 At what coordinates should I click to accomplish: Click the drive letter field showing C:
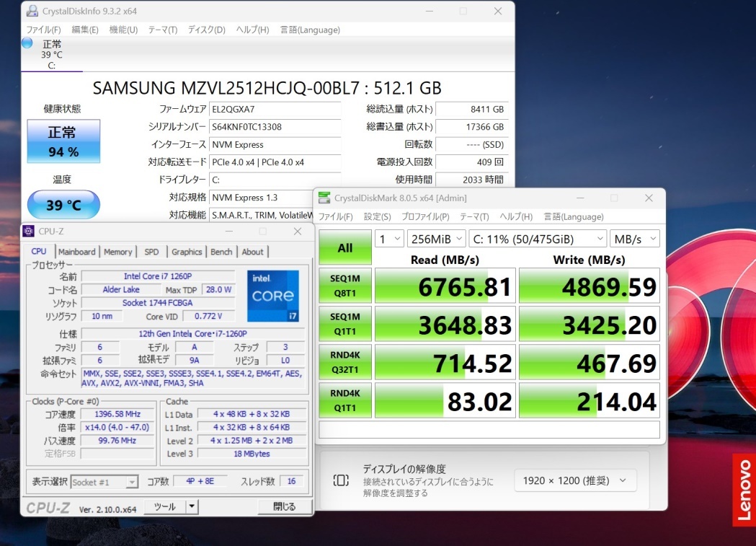click(275, 180)
